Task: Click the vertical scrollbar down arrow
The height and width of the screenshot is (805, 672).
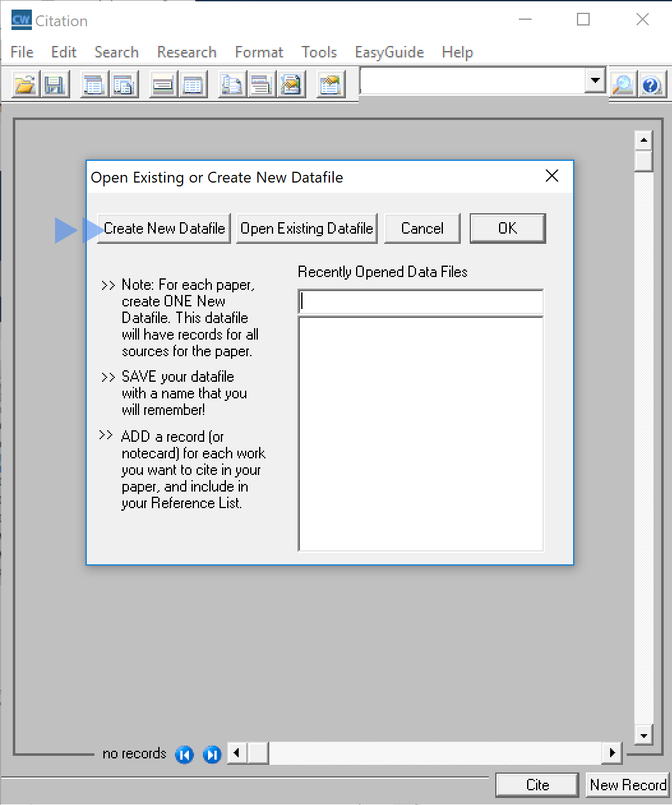Action: pos(643,736)
